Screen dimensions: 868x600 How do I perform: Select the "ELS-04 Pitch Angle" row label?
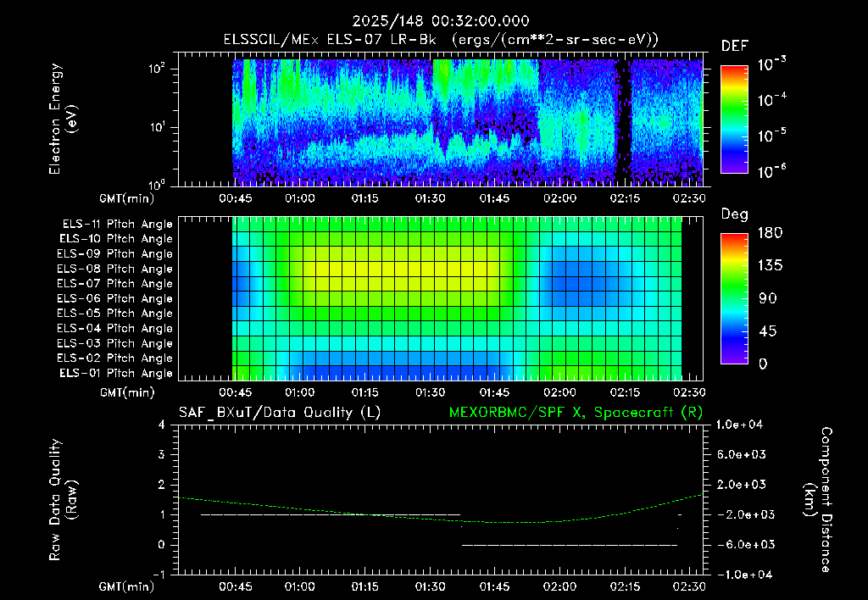[114, 328]
